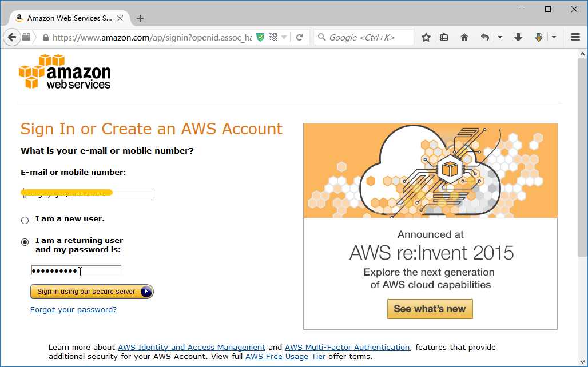Focus the password input field

click(76, 271)
